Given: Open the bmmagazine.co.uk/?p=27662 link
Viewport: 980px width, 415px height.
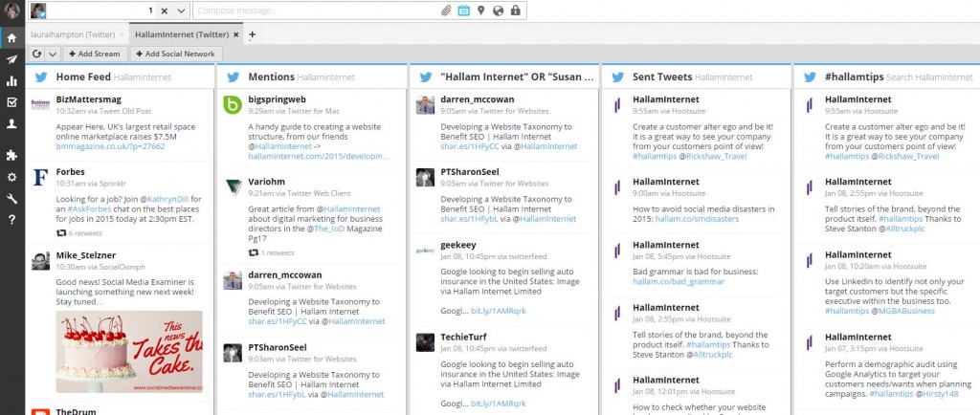Looking at the screenshot, I should point(111,146).
